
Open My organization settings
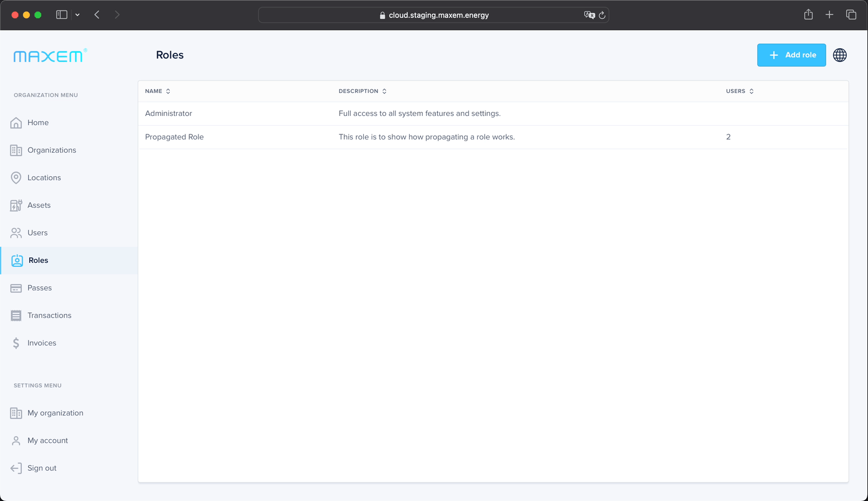click(54, 413)
